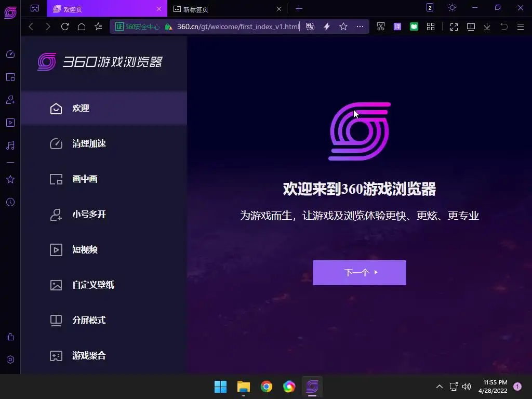Open the favorites list star icon
Viewport: 532px width, 399px height.
coord(98,26)
